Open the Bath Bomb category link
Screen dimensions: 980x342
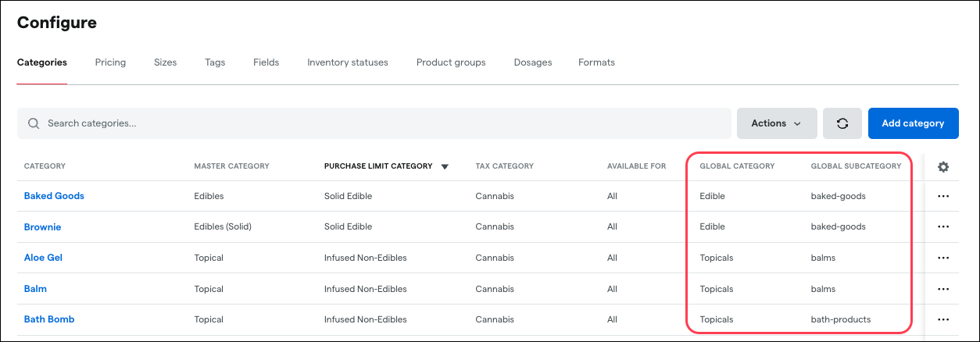point(49,319)
